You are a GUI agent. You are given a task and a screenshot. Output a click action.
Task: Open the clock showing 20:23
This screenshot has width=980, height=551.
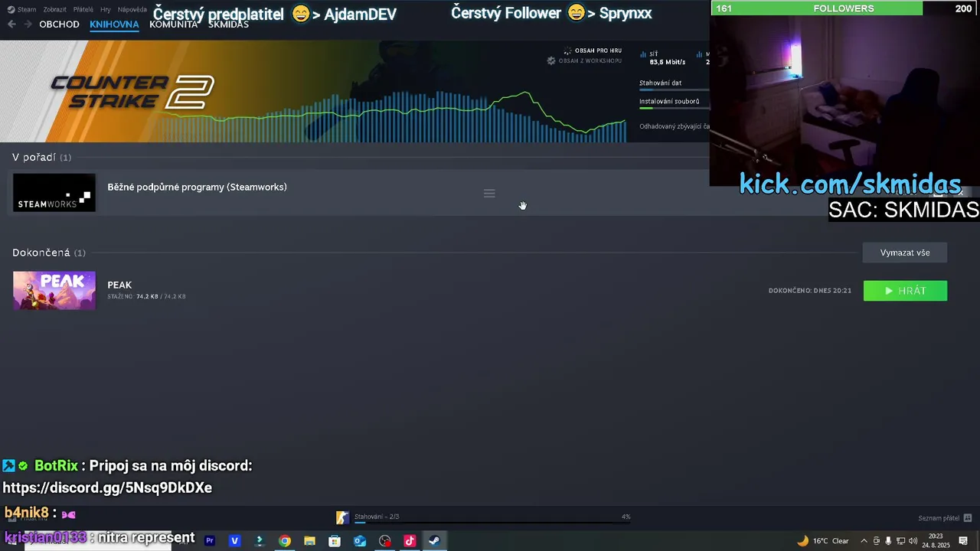tap(936, 541)
